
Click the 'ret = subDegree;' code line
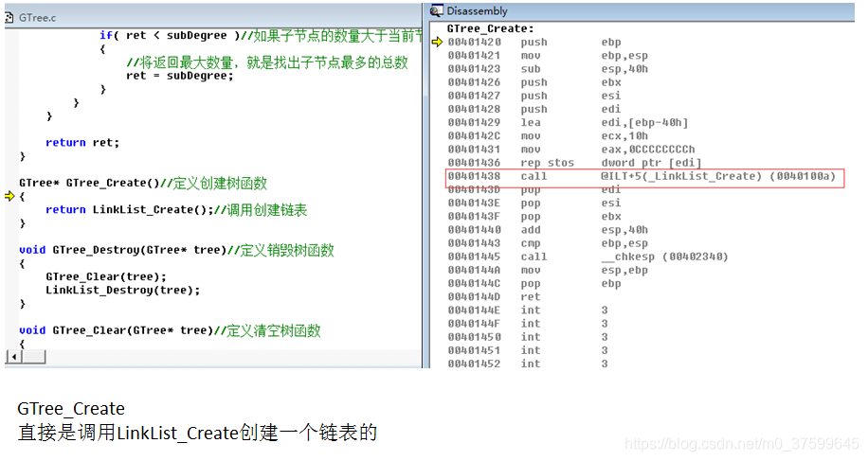tap(180, 76)
